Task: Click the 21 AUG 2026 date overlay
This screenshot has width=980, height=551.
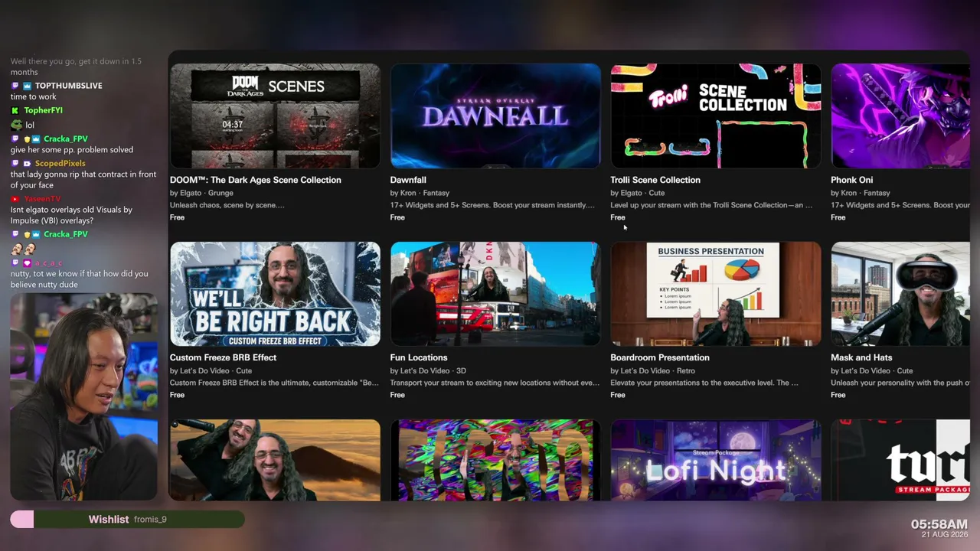Action: (x=945, y=534)
